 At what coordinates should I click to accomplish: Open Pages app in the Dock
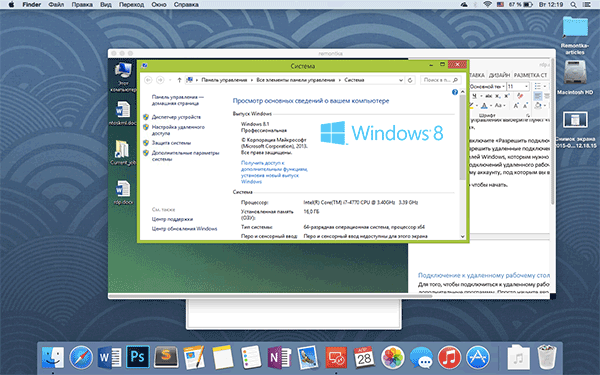point(194,357)
